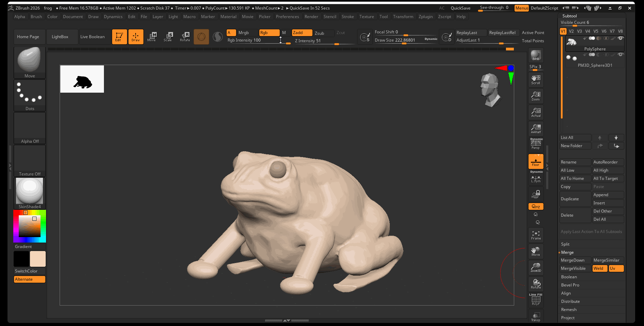Click the AAHalf zoom icon

click(x=536, y=129)
